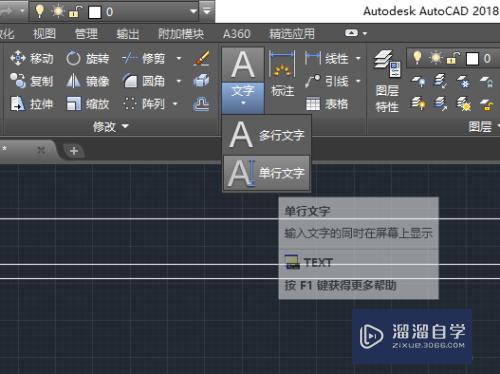Click the Freeze layer icon

tap(463, 81)
